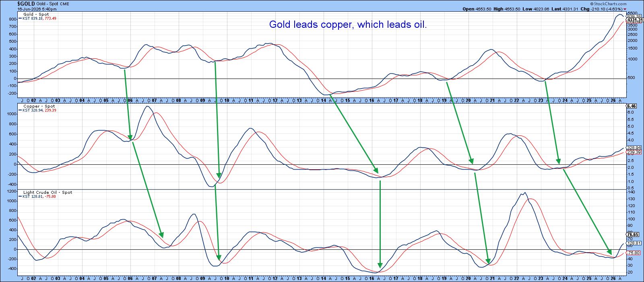Click the 239.39 red signal tag in copper panel
The height and width of the screenshot is (282, 644).
pyautogui.click(x=634, y=152)
